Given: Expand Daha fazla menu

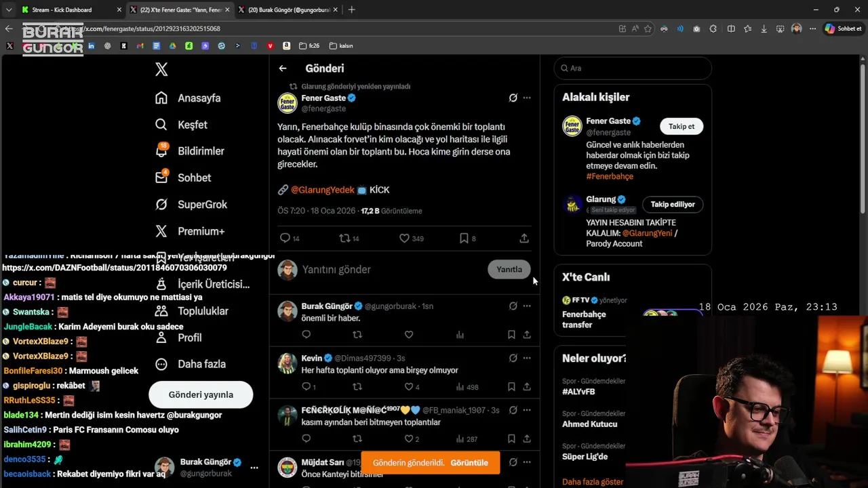Looking at the screenshot, I should [190, 364].
